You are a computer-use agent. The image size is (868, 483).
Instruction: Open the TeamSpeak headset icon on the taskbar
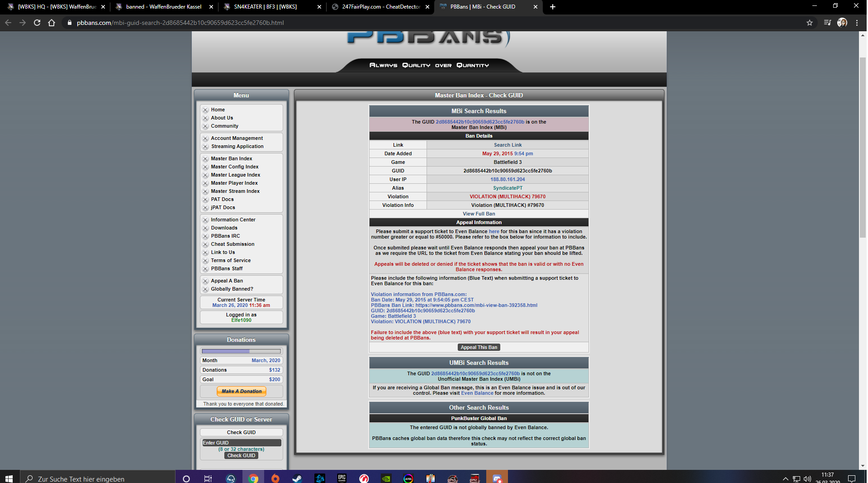click(231, 478)
